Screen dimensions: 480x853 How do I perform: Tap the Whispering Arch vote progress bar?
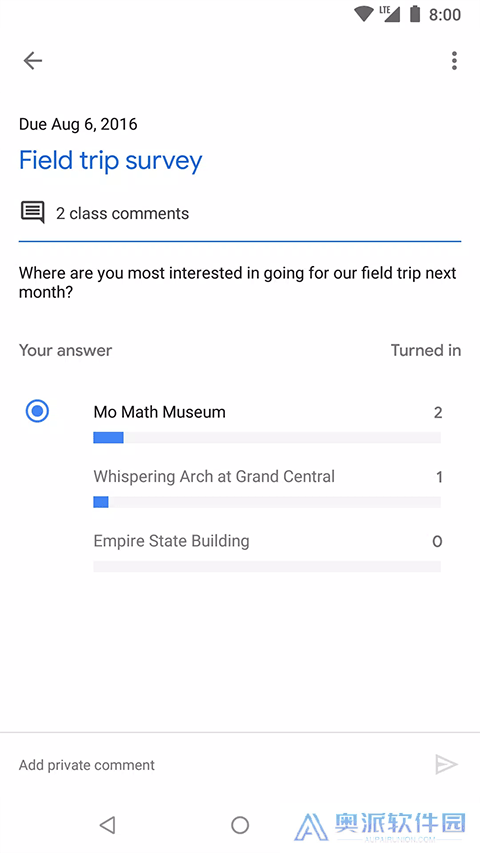point(267,502)
